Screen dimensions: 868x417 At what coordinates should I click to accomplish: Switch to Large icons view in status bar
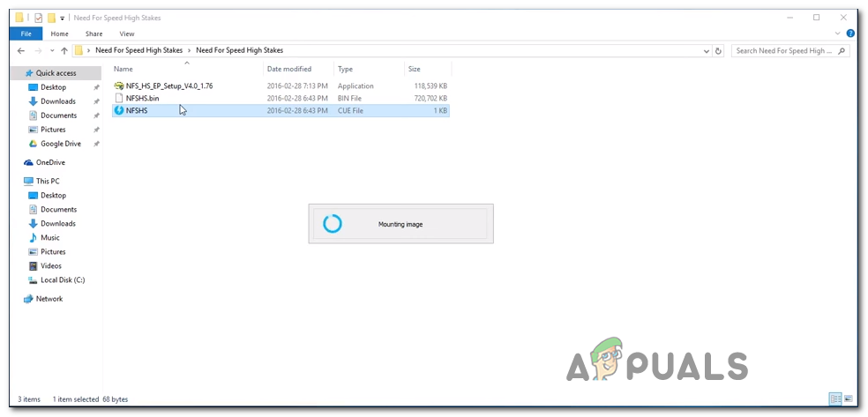click(848, 398)
